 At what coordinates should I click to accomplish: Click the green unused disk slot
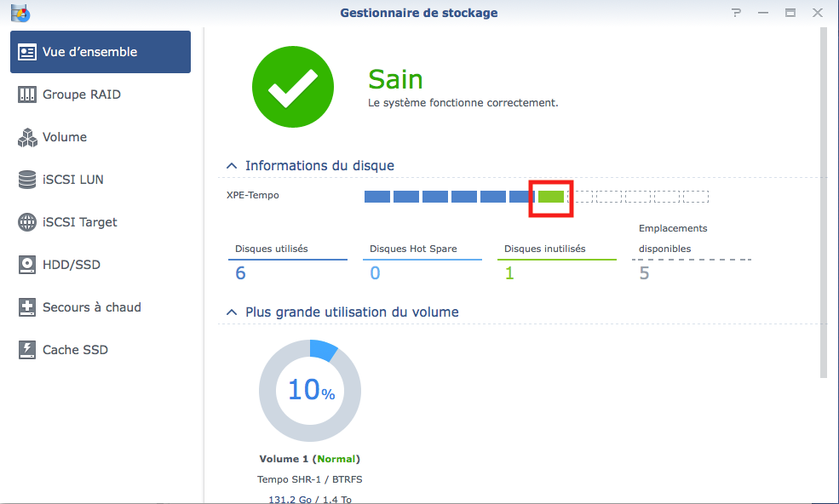point(551,197)
